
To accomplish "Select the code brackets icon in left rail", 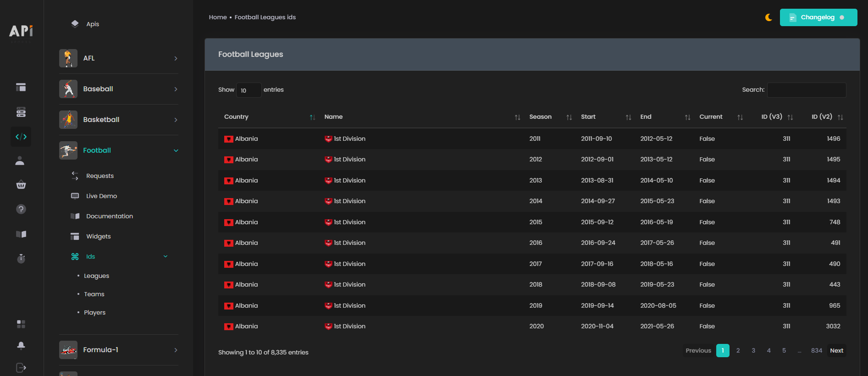I will (x=21, y=137).
